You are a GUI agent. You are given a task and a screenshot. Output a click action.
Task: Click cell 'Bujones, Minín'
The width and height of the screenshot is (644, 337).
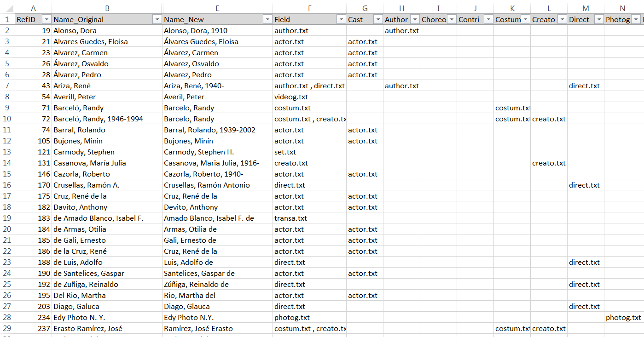(217, 141)
